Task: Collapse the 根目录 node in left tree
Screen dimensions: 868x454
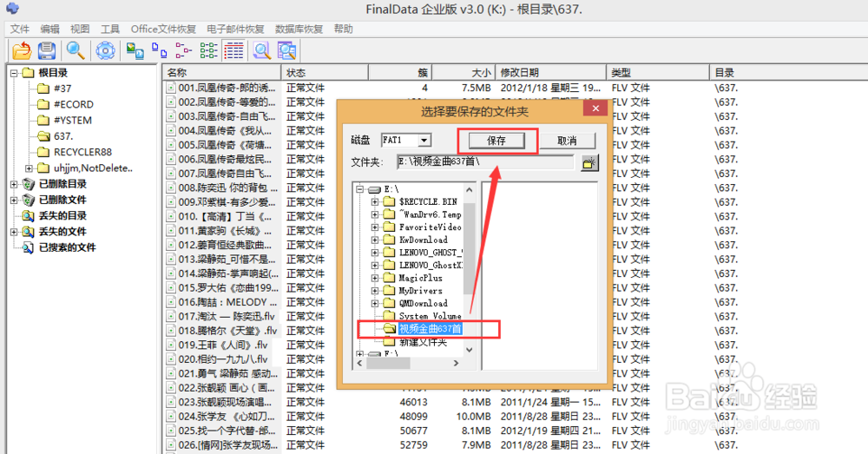Action: (x=14, y=73)
